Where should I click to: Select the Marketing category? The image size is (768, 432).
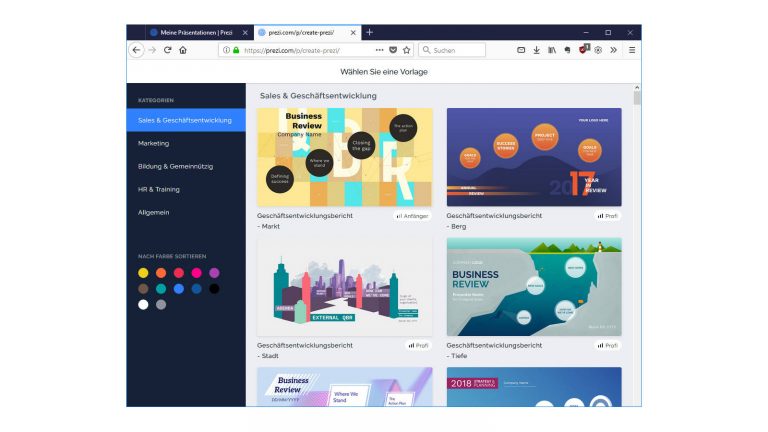(x=153, y=143)
